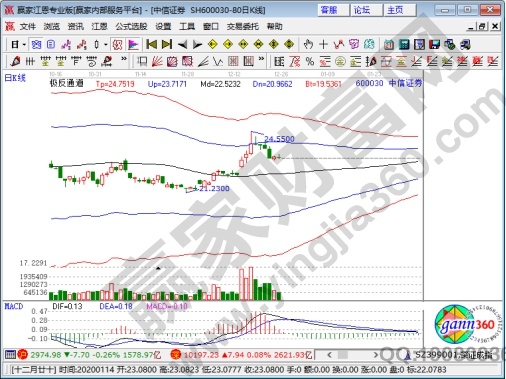Expand the period type dropdown arrow
The width and height of the screenshot is (506, 379).
[x=24, y=44]
